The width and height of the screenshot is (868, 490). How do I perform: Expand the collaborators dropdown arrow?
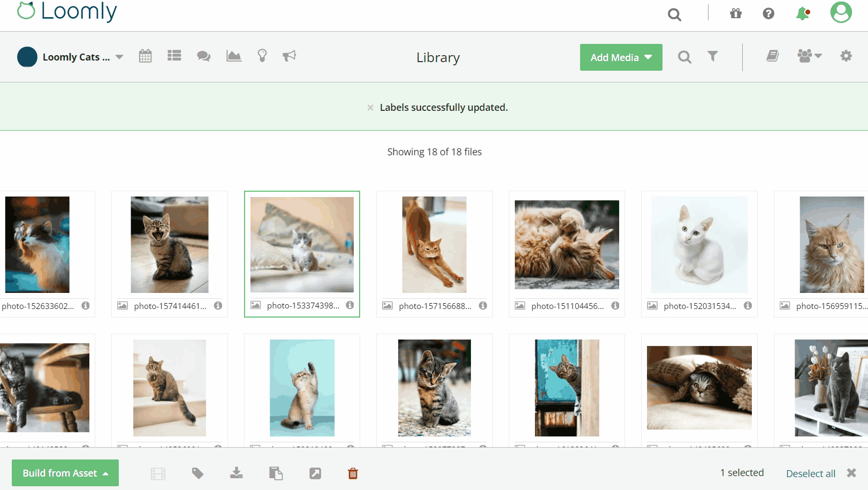point(819,56)
